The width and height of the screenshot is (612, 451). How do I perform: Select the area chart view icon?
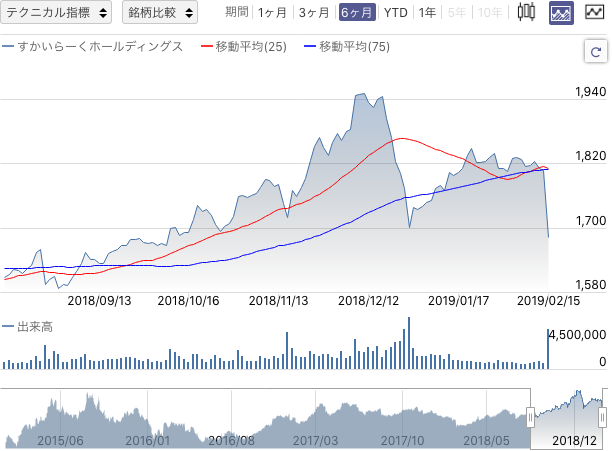point(561,13)
